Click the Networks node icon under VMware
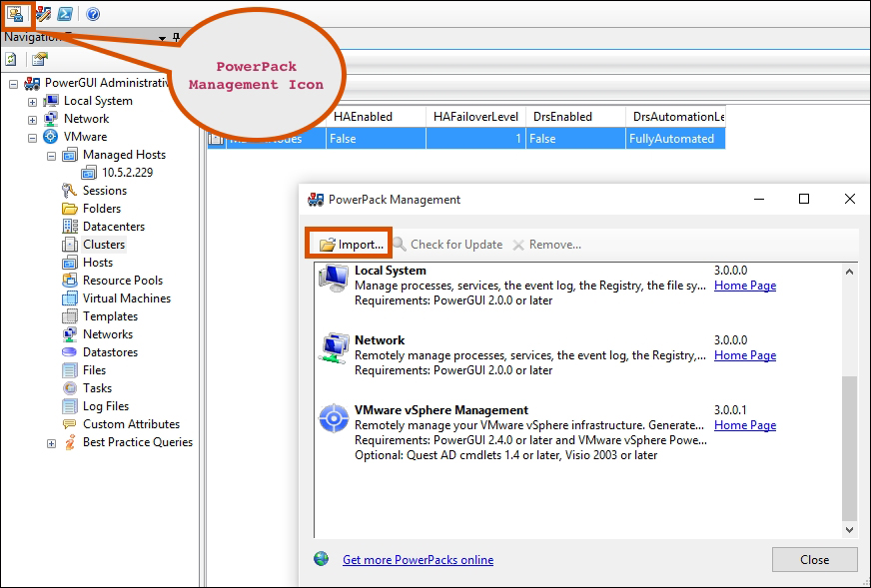The width and height of the screenshot is (871, 588). coord(70,333)
